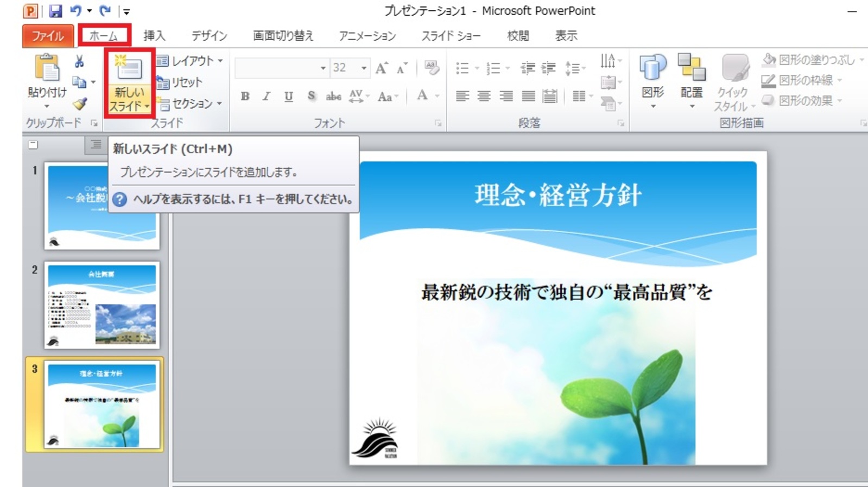
Task: Open the Shape Fill (図形の塗りつぶし) color picker
Action: [812, 60]
